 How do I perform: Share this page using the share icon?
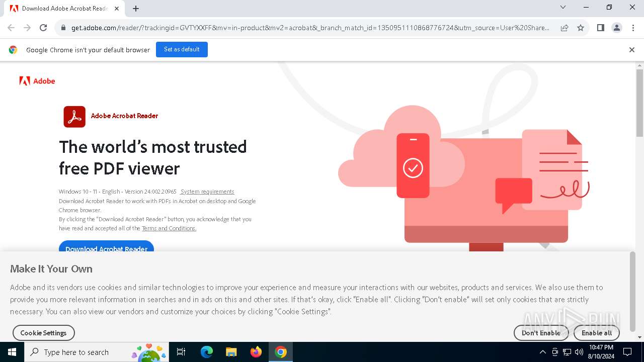pyautogui.click(x=565, y=28)
